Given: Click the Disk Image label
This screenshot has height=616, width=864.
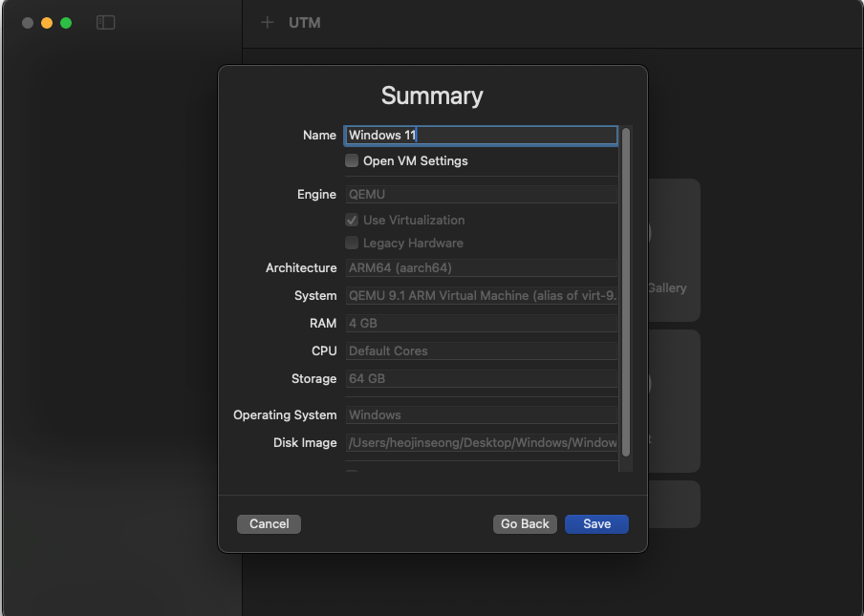Looking at the screenshot, I should pyautogui.click(x=305, y=442).
